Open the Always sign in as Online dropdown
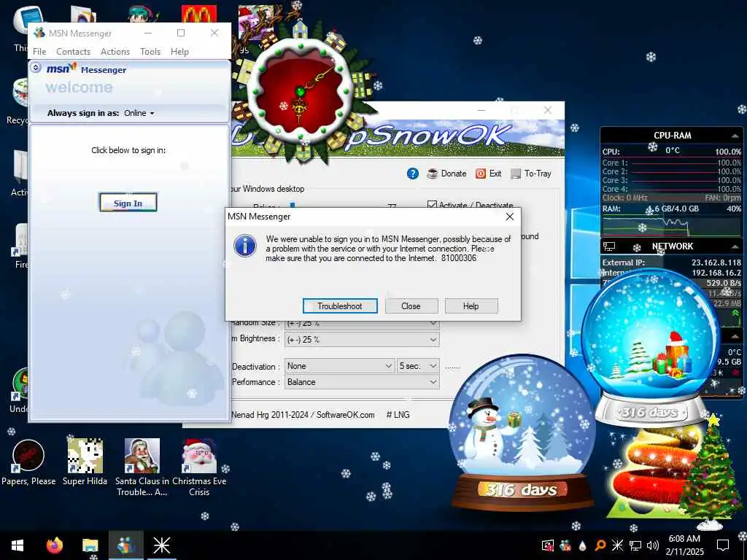Screen dimensions: 747x560 (x=139, y=113)
